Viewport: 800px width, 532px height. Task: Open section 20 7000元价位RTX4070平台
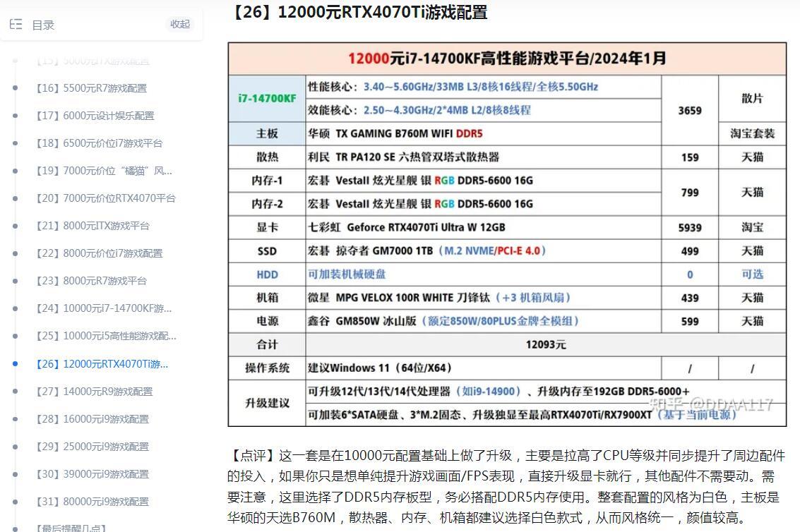click(105, 198)
